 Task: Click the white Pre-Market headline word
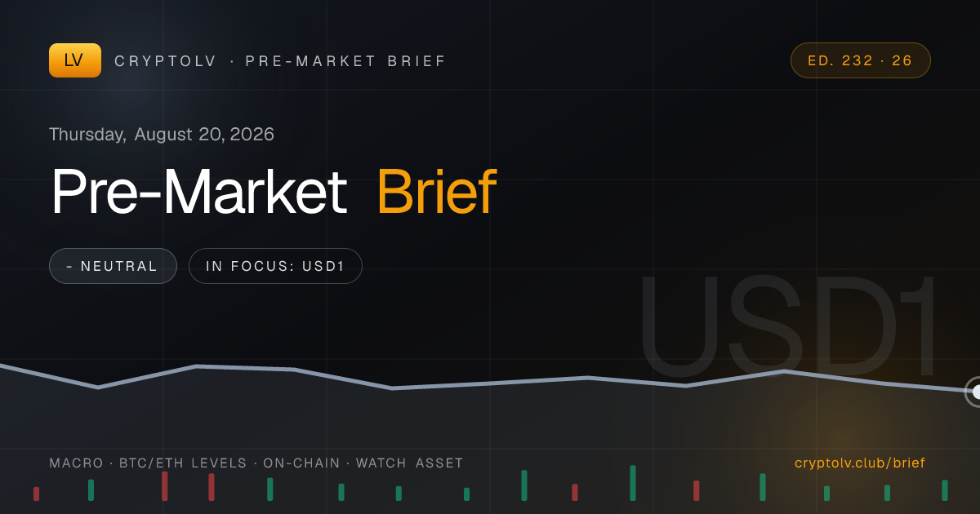point(198,193)
